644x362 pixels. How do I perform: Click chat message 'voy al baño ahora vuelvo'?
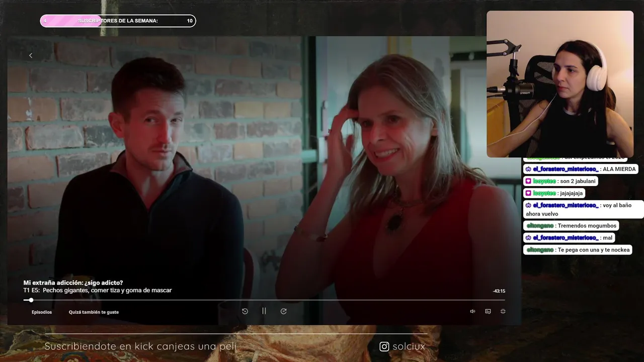point(583,209)
